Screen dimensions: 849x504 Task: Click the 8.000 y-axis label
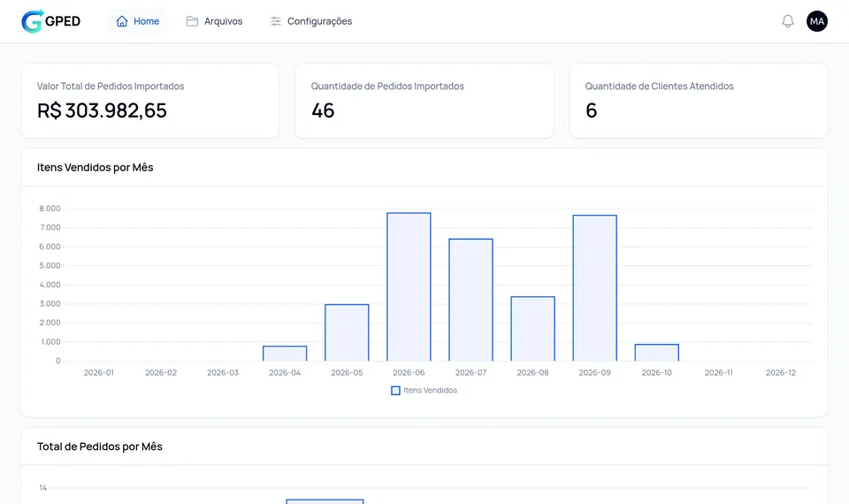pos(50,209)
